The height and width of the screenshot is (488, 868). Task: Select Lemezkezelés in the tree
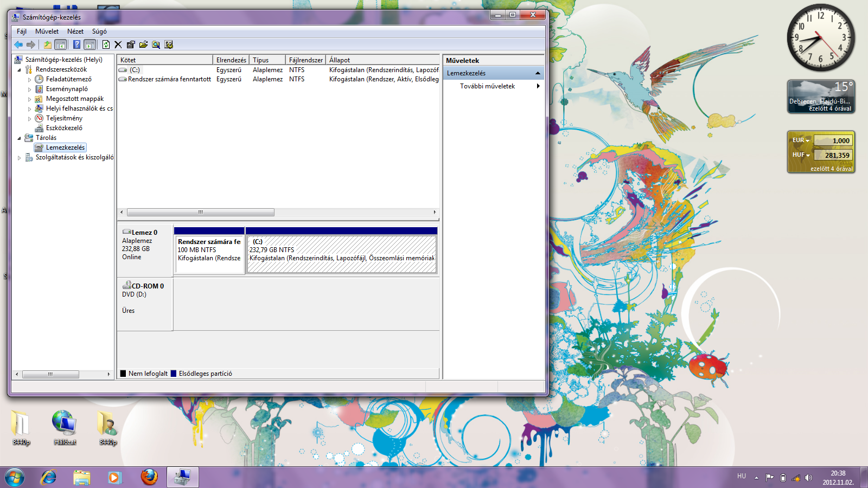click(x=65, y=147)
